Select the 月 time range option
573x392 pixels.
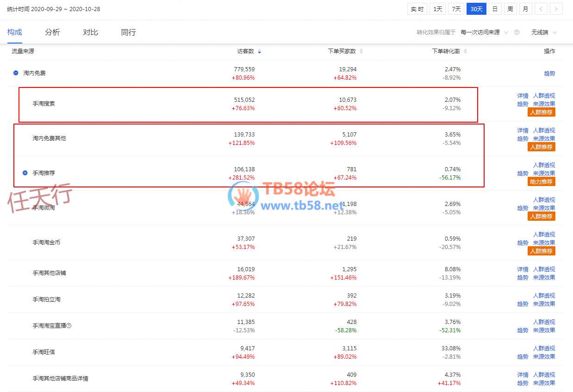coord(525,9)
